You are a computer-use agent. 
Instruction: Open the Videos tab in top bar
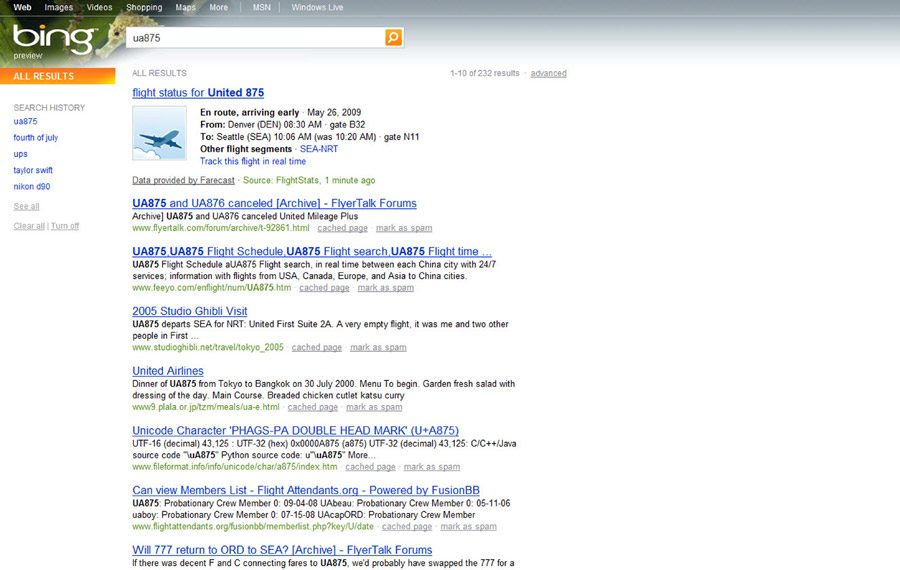[99, 7]
